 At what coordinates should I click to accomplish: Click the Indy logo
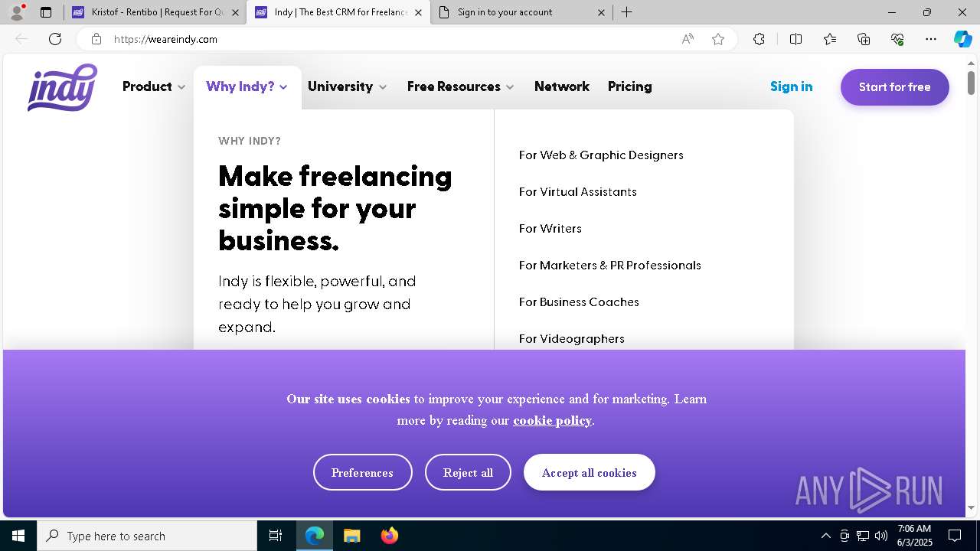tap(62, 87)
